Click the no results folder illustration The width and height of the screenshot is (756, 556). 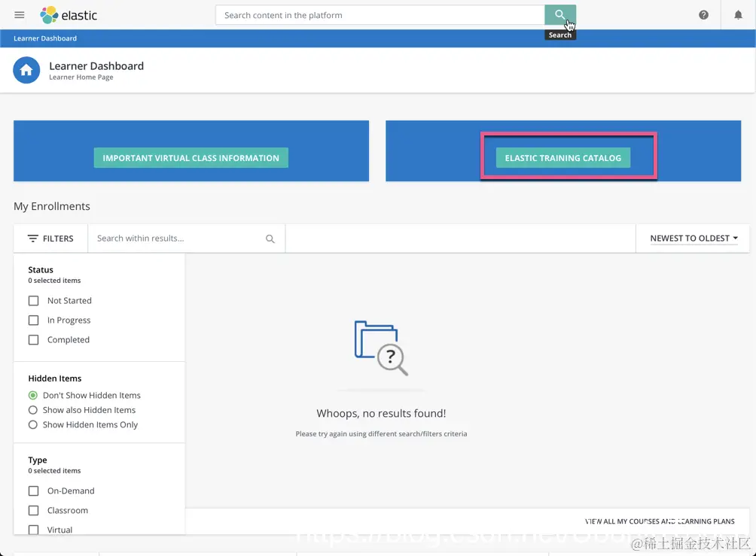381,348
